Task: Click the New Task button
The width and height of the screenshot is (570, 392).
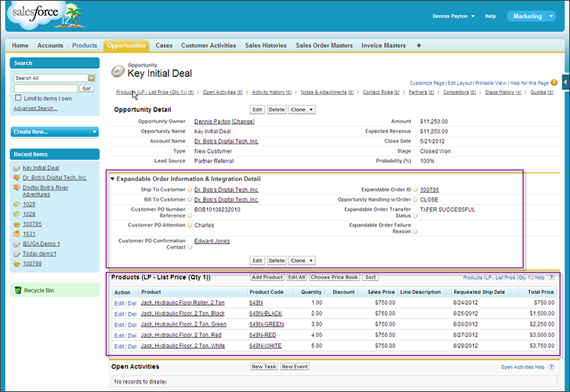Action: click(x=264, y=367)
